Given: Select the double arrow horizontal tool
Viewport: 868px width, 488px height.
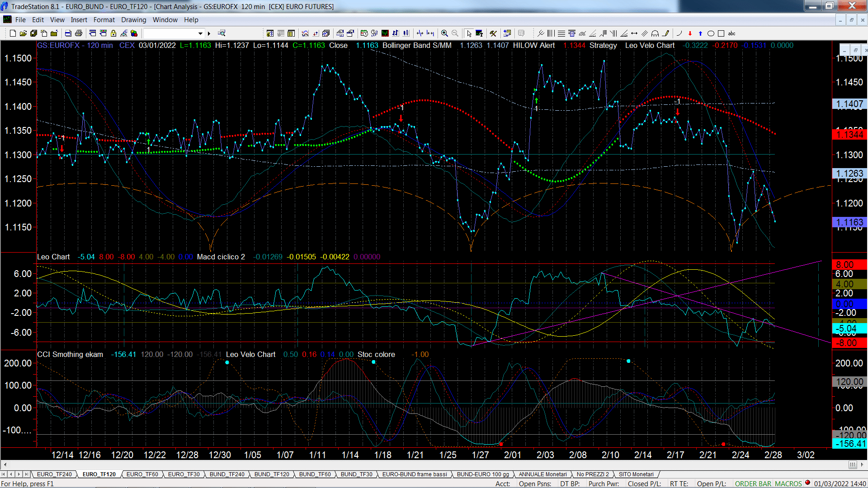Looking at the screenshot, I should [x=634, y=33].
